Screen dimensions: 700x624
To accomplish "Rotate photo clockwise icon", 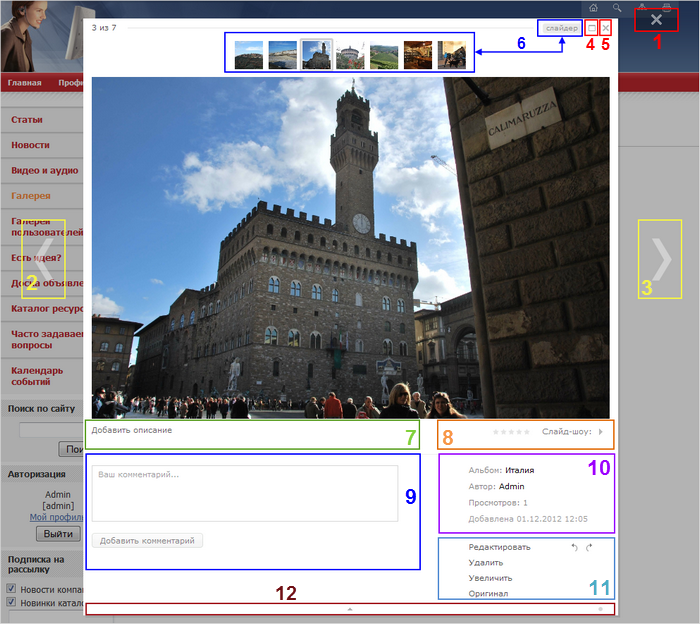I will (589, 547).
